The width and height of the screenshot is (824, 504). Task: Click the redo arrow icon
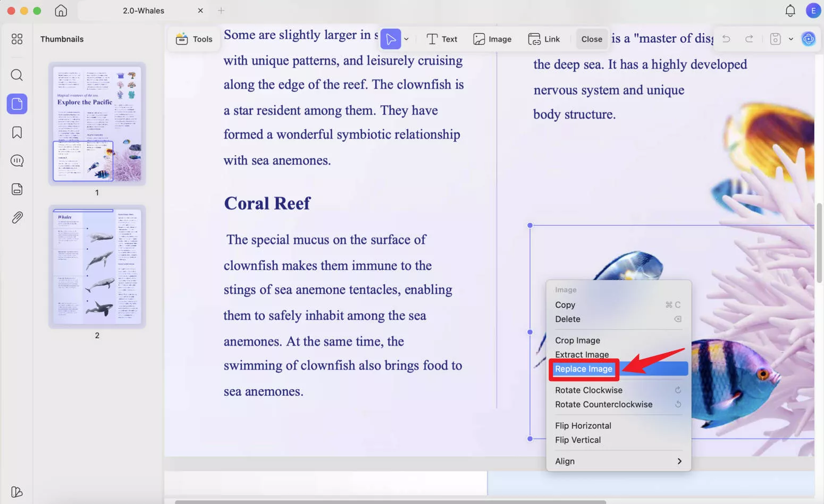tap(749, 39)
